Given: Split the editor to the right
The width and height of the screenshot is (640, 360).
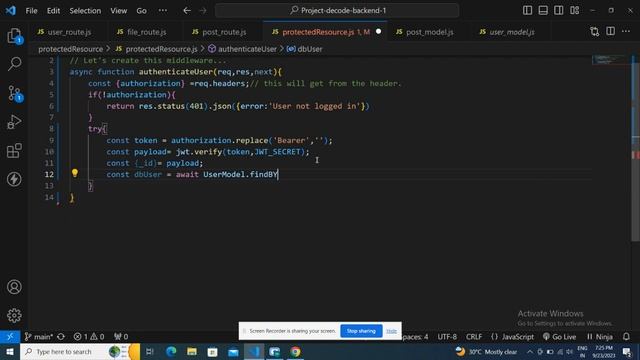Looking at the screenshot, I should pos(610,31).
